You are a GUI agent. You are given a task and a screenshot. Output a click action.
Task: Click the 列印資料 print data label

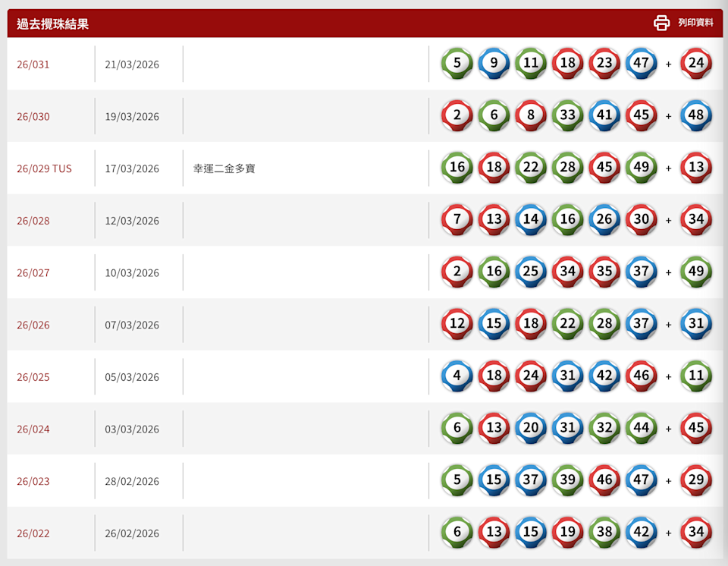(695, 23)
